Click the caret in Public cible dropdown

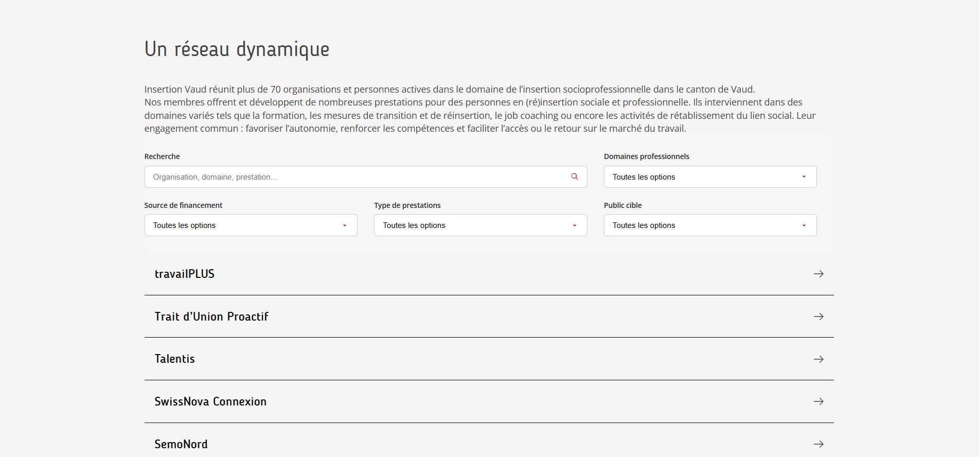coord(804,225)
